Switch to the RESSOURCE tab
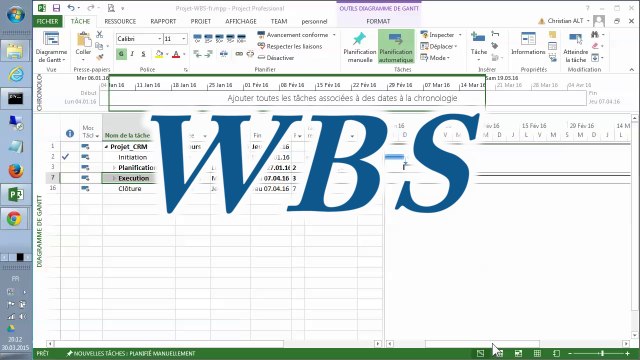Viewport: 640px width, 360px height. [120, 21]
